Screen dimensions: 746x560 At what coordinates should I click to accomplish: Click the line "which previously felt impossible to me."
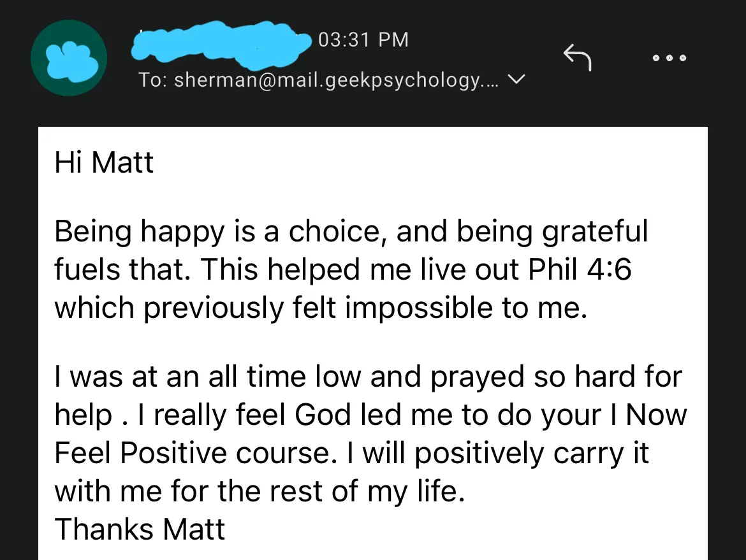tap(320, 308)
